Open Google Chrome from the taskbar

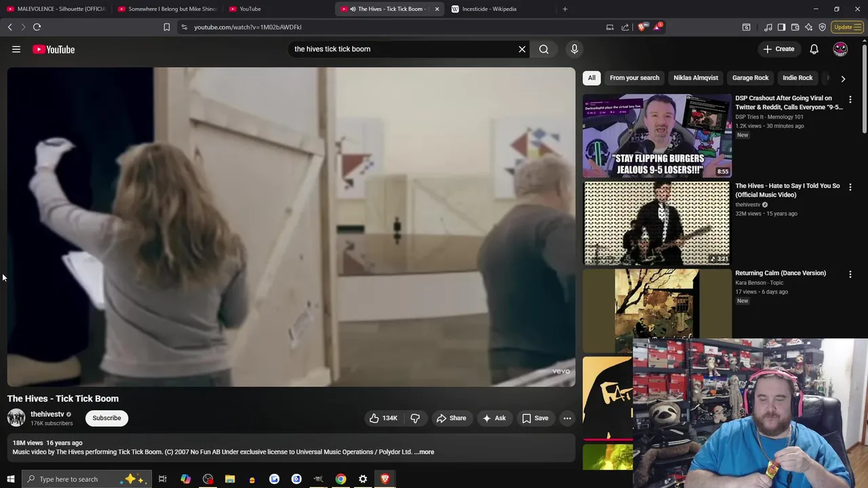point(340,479)
